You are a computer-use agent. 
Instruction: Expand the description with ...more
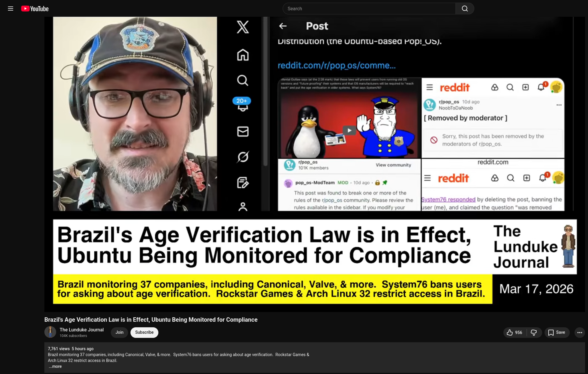tap(55, 366)
